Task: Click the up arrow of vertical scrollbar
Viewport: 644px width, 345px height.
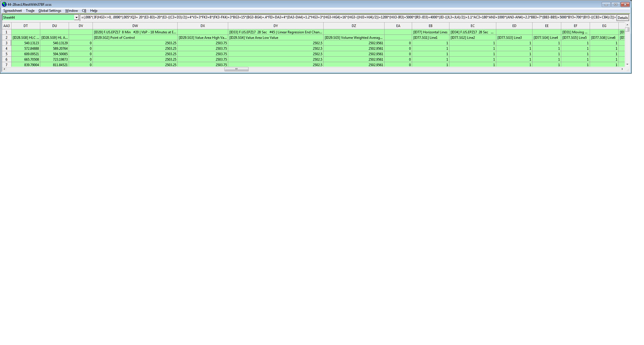Action: point(627,25)
